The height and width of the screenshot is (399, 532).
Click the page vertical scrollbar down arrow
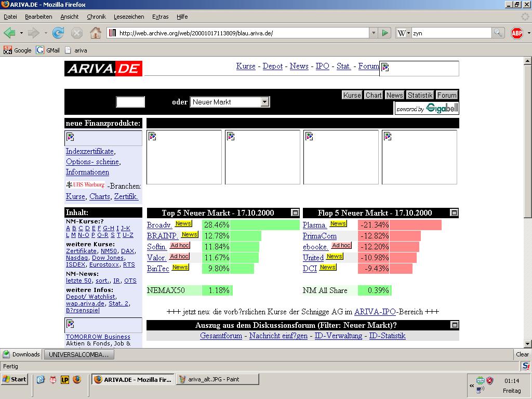[527, 344]
